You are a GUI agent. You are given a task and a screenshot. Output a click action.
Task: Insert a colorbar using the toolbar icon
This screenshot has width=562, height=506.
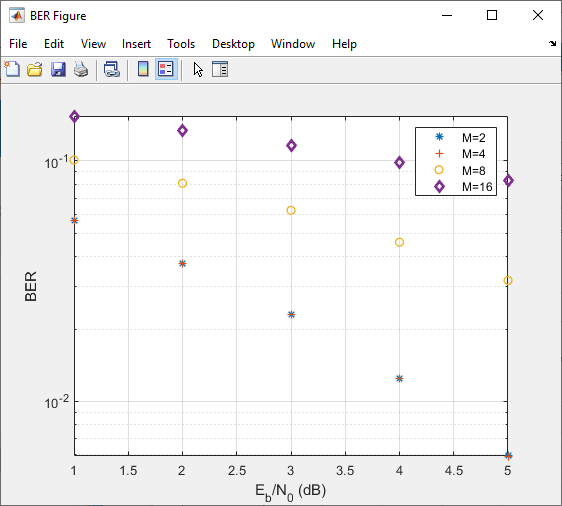[143, 69]
